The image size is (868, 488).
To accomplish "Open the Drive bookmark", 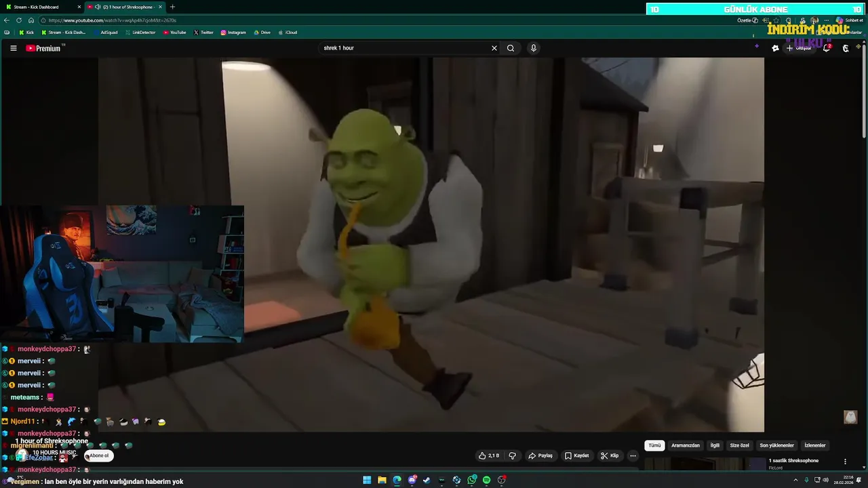I will click(x=262, y=33).
